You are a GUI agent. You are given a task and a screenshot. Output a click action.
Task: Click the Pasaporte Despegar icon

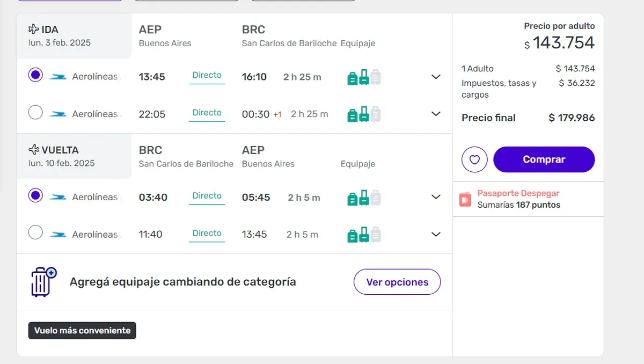465,199
